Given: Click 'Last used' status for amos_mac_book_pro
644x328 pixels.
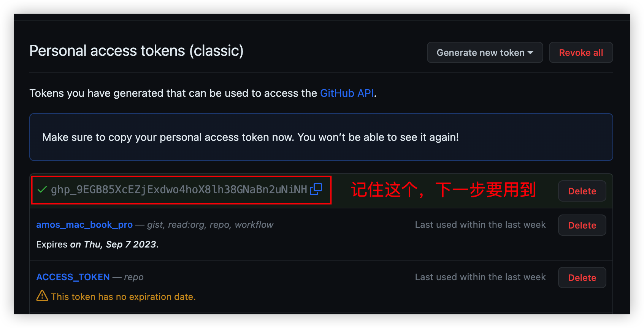Looking at the screenshot, I should pyautogui.click(x=480, y=225).
